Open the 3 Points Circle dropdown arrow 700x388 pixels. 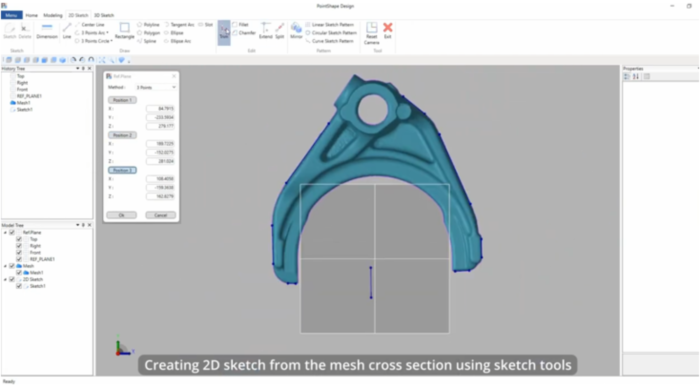pos(111,41)
